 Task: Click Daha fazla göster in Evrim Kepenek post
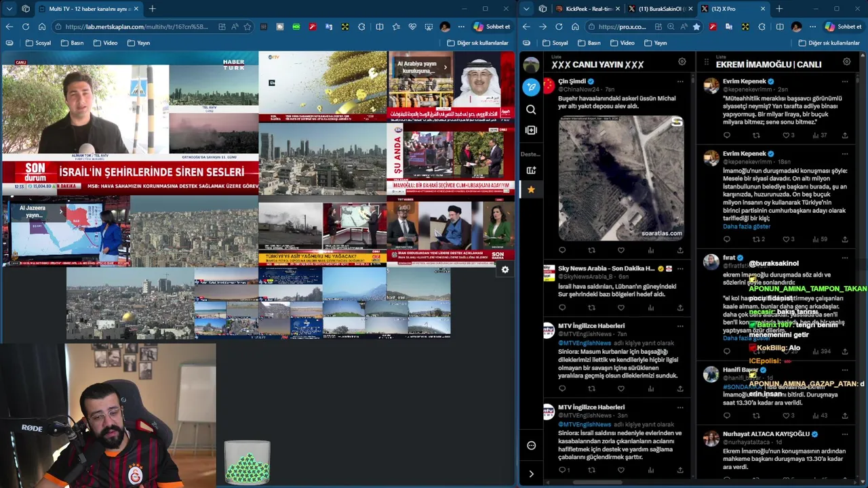click(747, 226)
